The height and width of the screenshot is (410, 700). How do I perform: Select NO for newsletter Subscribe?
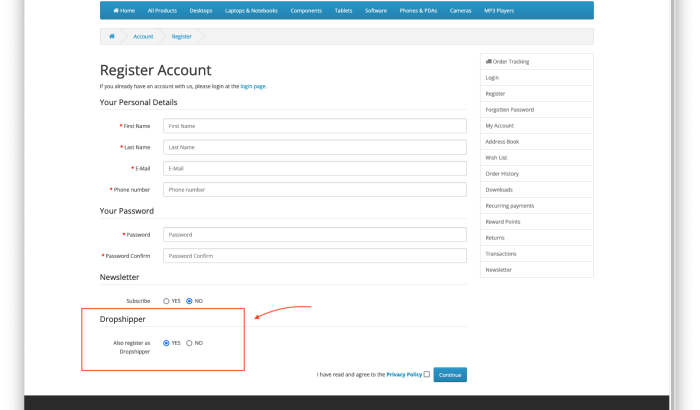189,301
